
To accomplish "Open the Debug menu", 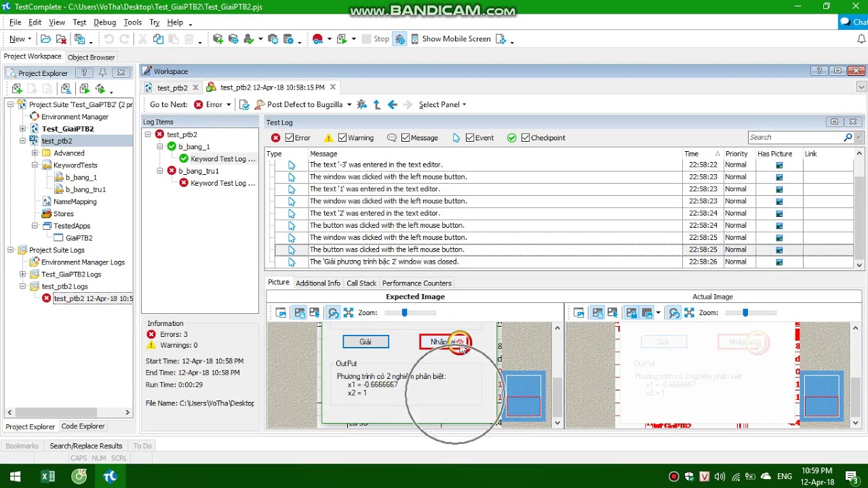I will click(x=104, y=22).
